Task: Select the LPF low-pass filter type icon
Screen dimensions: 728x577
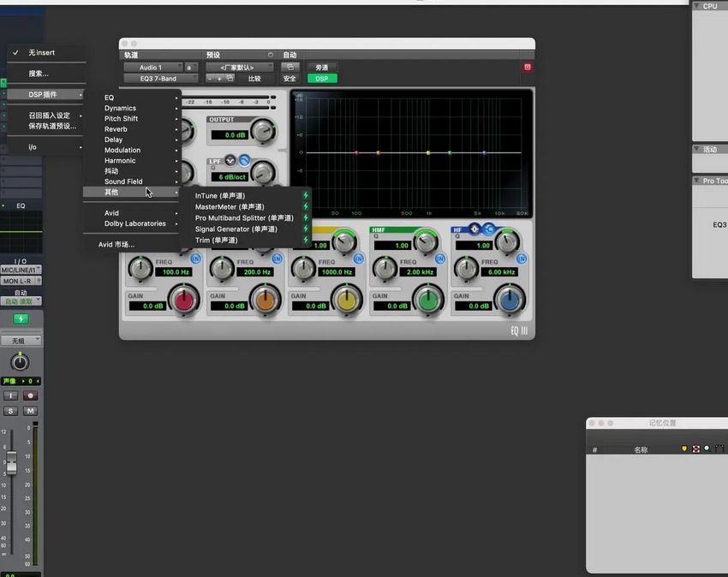Action: click(244, 161)
